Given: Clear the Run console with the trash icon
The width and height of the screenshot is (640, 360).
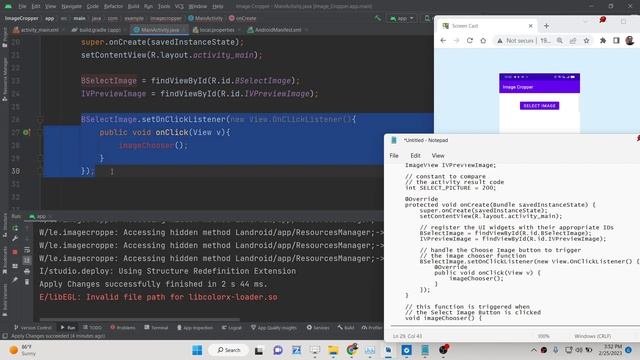Looking at the screenshot, I should pyautogui.click(x=27, y=282).
